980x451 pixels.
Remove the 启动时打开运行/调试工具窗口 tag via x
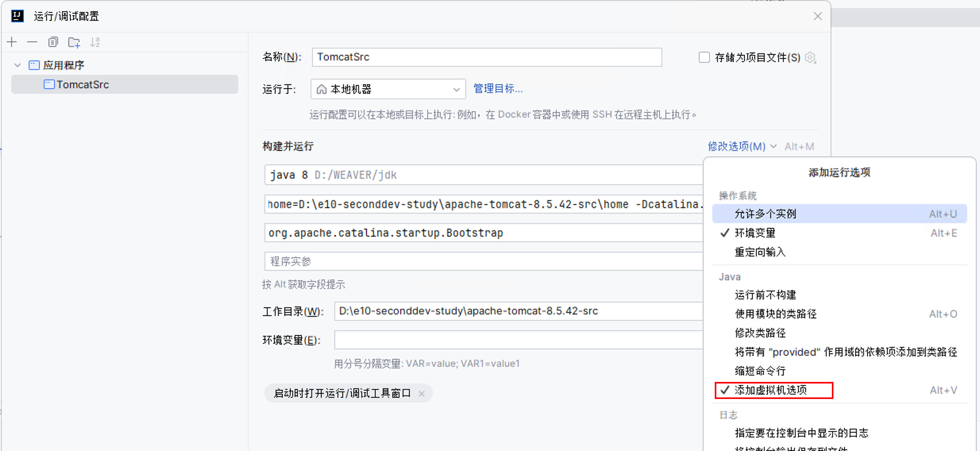pos(422,394)
